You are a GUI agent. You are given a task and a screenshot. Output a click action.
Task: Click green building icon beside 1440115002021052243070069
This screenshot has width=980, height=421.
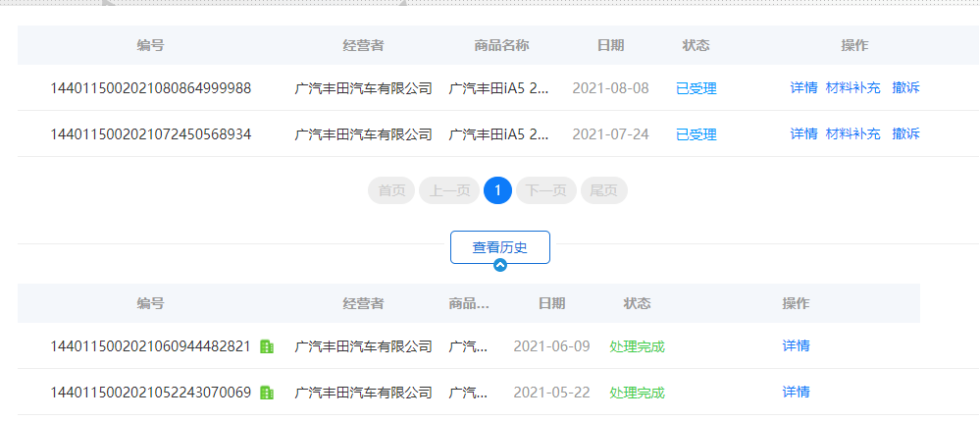(x=267, y=393)
